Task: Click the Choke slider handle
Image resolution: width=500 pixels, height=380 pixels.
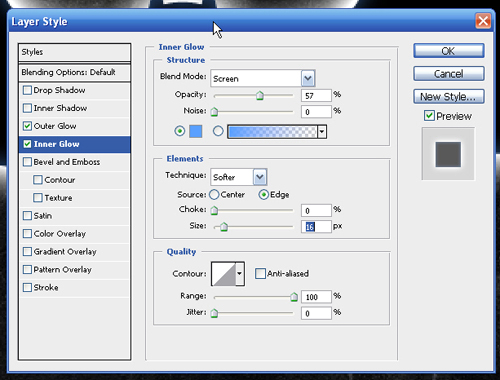Action: pyautogui.click(x=214, y=210)
